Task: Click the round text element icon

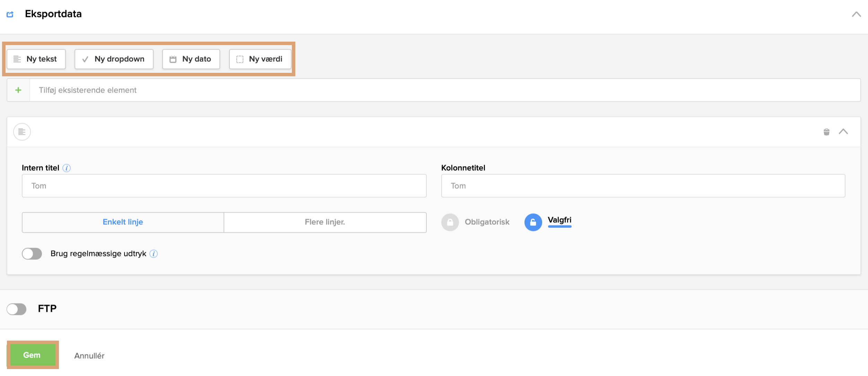Action: (x=22, y=132)
